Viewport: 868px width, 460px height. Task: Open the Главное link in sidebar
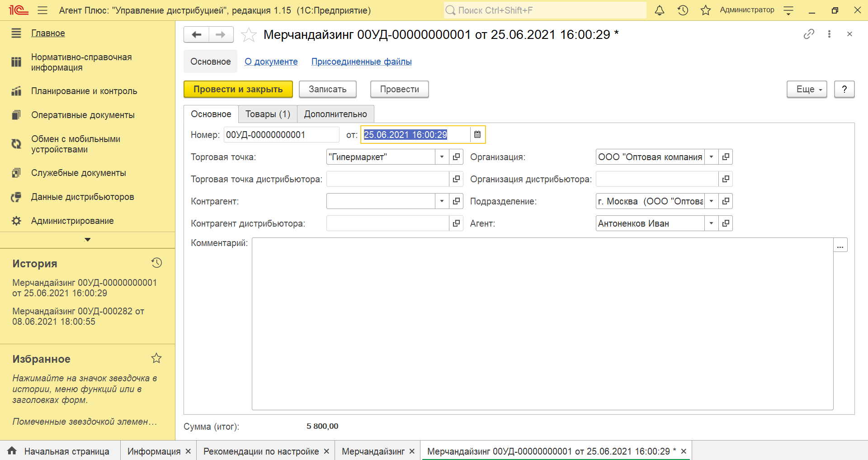tap(48, 33)
